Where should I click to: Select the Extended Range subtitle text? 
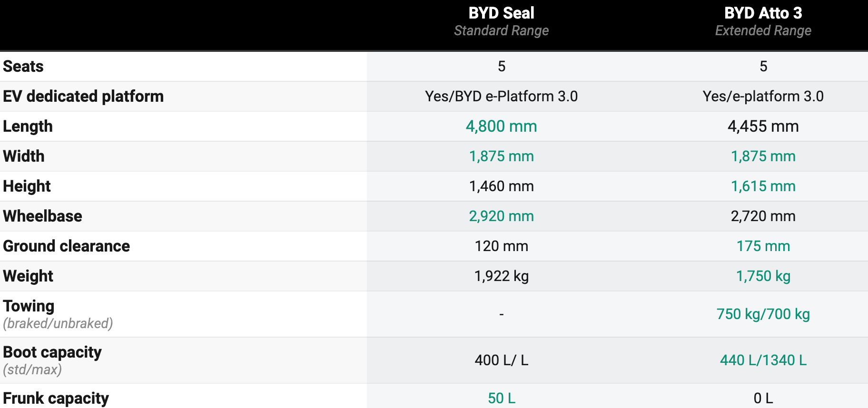tap(763, 31)
